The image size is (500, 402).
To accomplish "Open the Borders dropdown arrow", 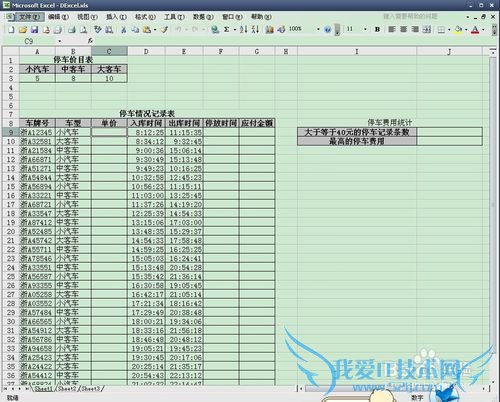I will coord(449,30).
